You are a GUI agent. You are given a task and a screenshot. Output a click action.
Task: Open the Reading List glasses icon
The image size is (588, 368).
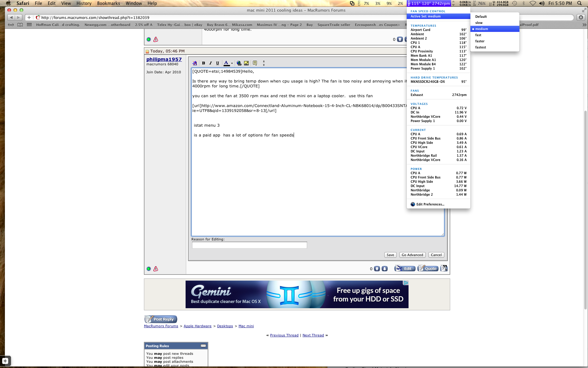coord(11,25)
